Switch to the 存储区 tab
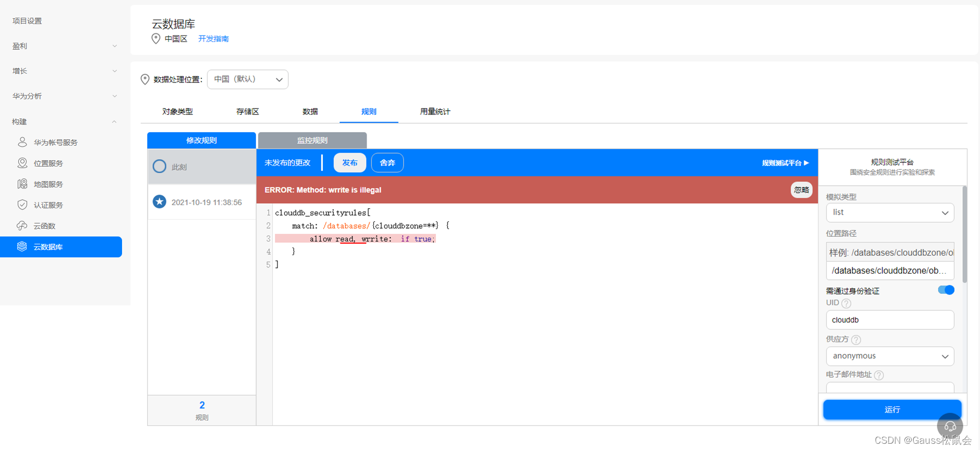Screen dimensions: 980x450 tap(248, 112)
